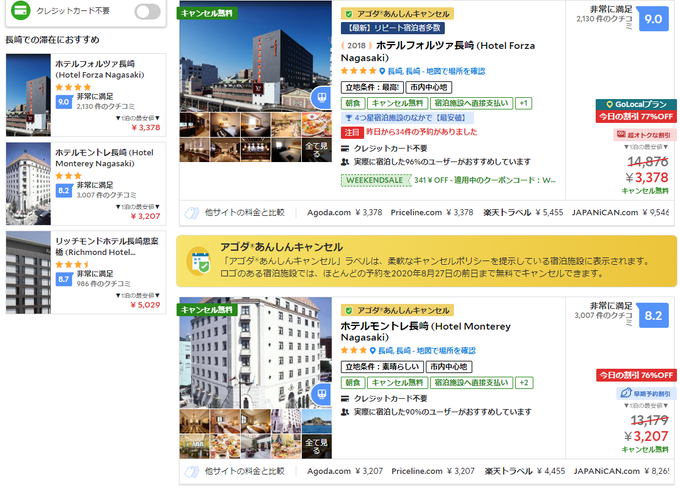Click the Forza 9.0 review score badge
Screen dimensions: 680x488
point(653,19)
